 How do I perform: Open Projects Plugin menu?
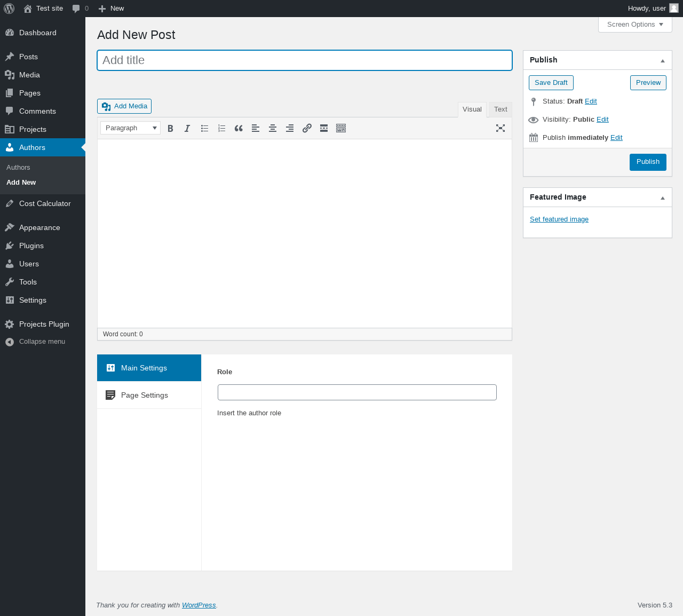43,324
